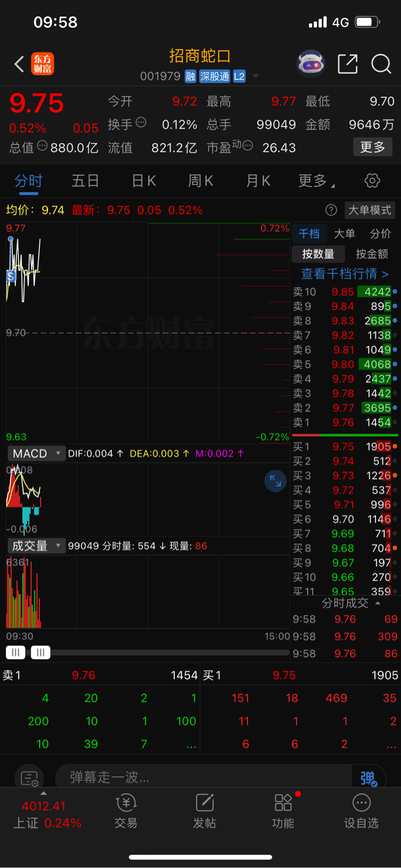Tap the share export icon
Image resolution: width=401 pixels, height=868 pixels.
(x=347, y=64)
